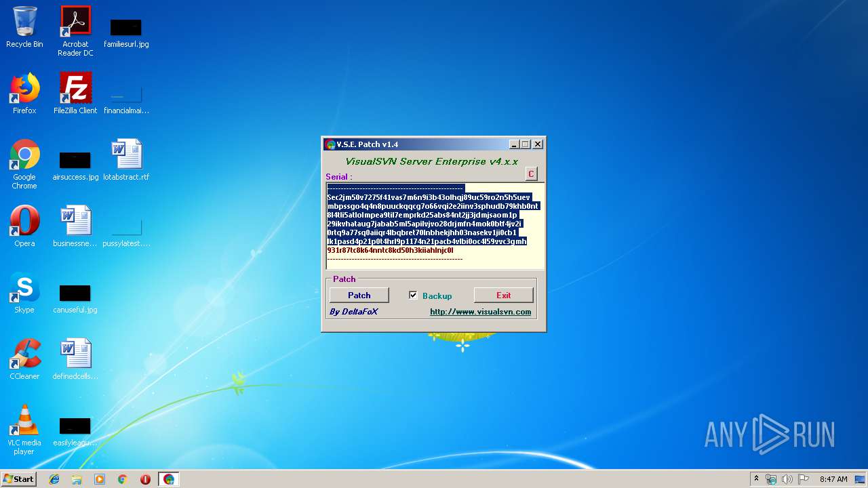This screenshot has height=488, width=868.
Task: Open media player taskbar icon
Action: 100,479
